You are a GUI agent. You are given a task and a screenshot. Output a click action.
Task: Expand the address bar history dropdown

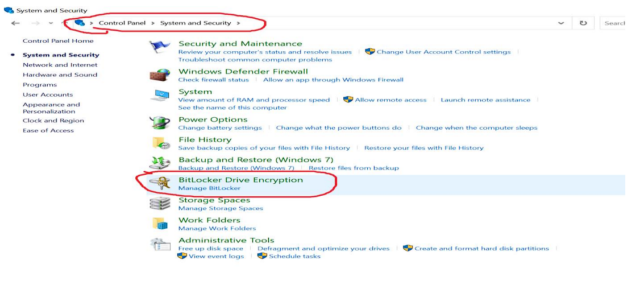(561, 23)
